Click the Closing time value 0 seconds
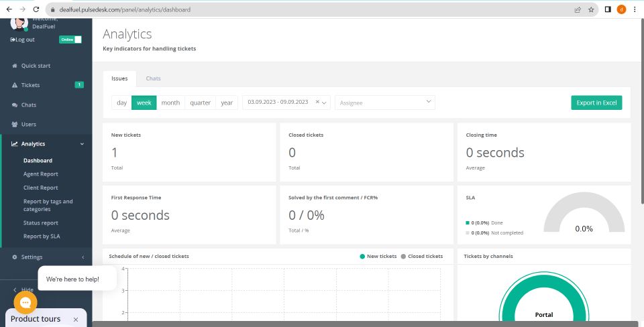This screenshot has height=327, width=644. (495, 153)
